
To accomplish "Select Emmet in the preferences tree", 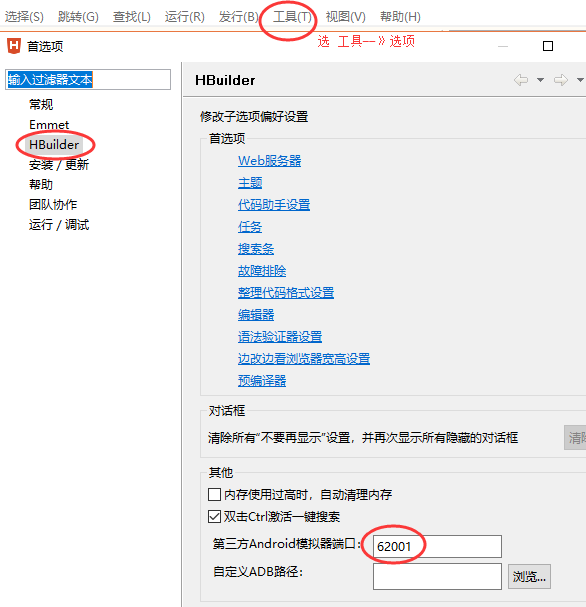I will (49, 125).
